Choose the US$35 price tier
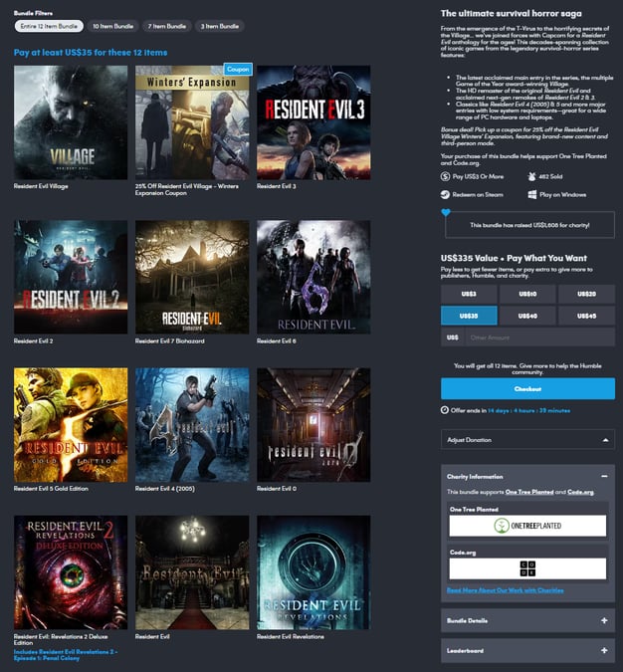 click(469, 316)
